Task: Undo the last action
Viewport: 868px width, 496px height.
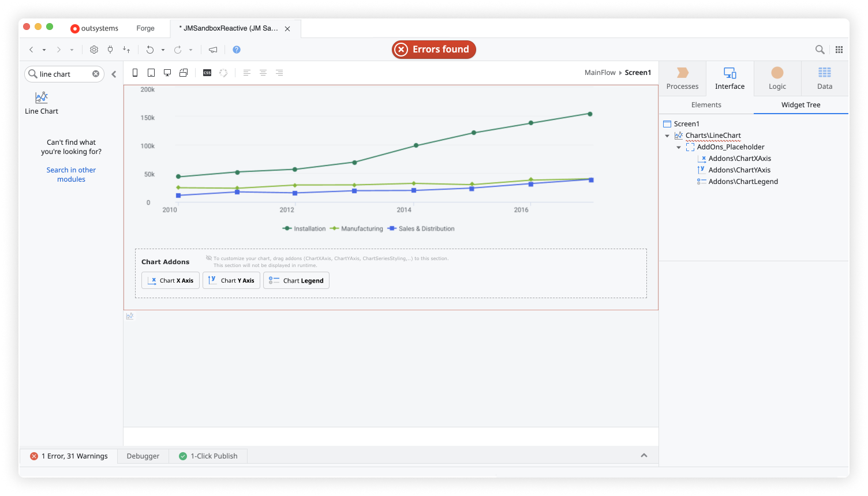Action: pos(150,50)
